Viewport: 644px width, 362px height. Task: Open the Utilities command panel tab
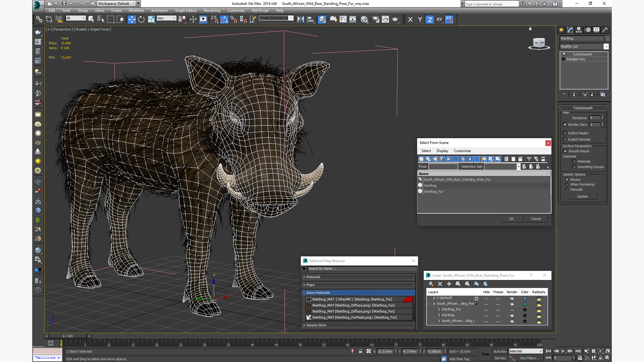(605, 30)
